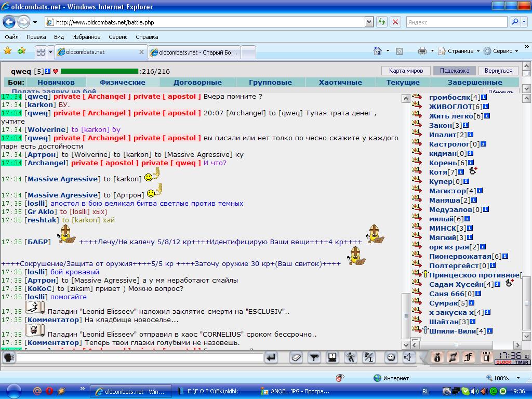The image size is (532, 399).
Task: Click the green health bar of qweq
Action: (99, 71)
